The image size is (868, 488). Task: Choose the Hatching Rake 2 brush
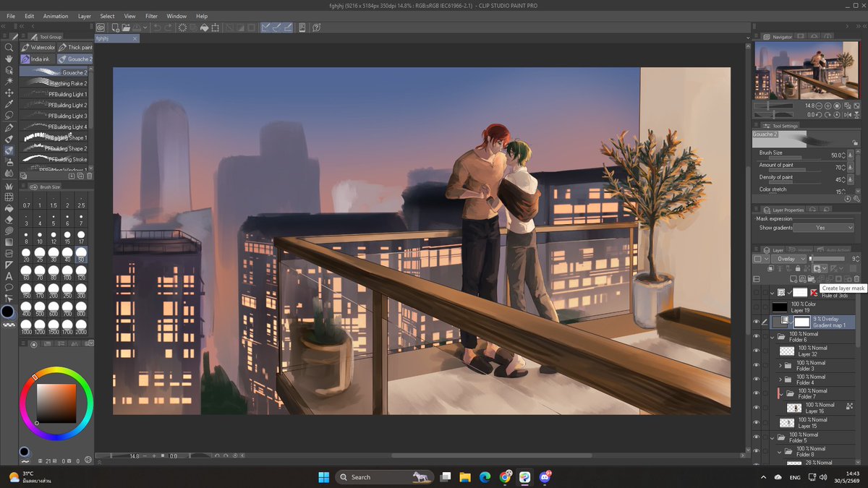click(54, 83)
